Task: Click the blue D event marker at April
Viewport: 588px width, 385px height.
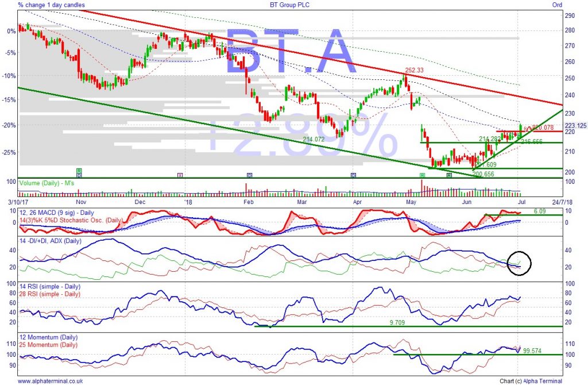Action: tap(353, 175)
